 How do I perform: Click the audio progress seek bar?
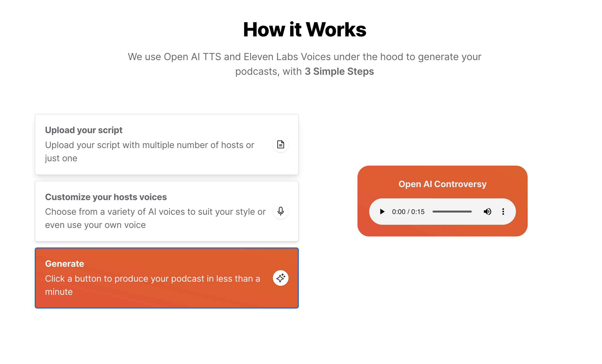[452, 212]
